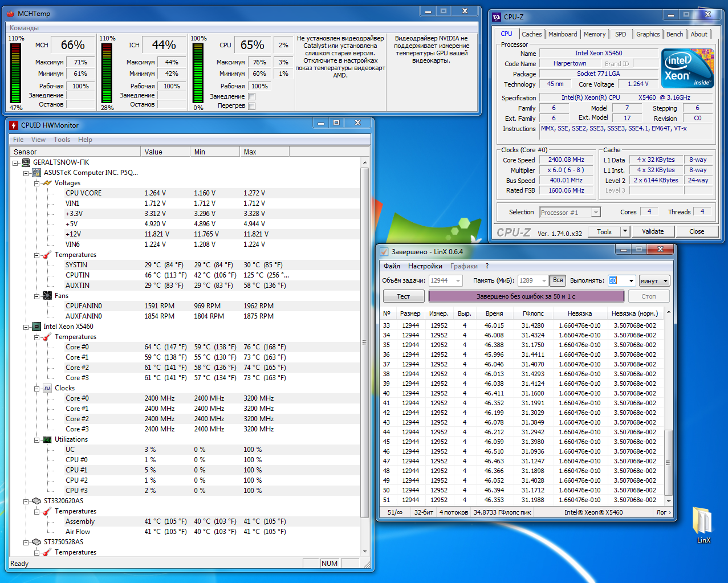Collapse the Clocks tree node
The image size is (728, 583).
point(36,389)
